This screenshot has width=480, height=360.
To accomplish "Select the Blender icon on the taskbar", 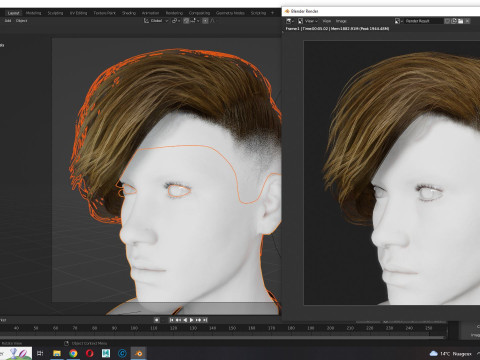I will pyautogui.click(x=139, y=353).
